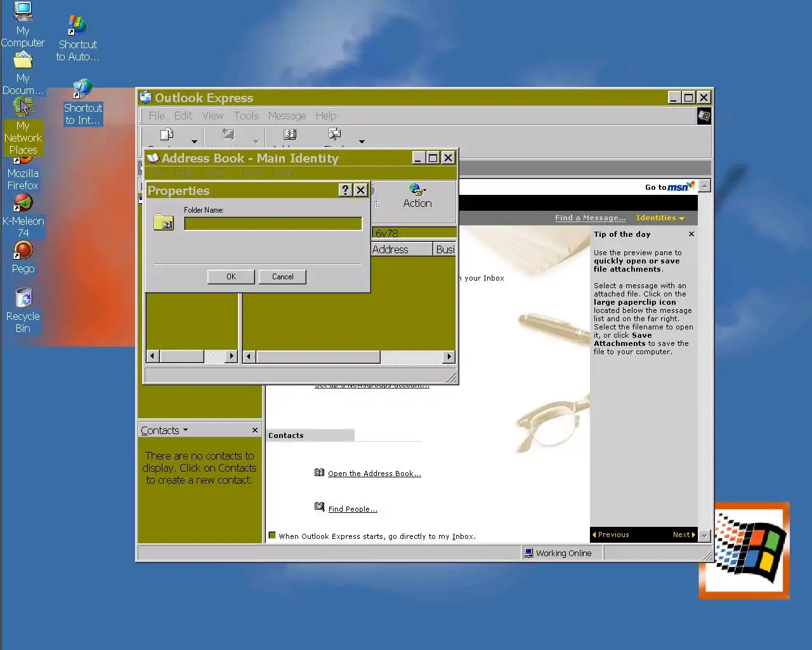This screenshot has height=650, width=812.
Task: Toggle go directly to my Inbox checkbox
Action: coord(272,535)
